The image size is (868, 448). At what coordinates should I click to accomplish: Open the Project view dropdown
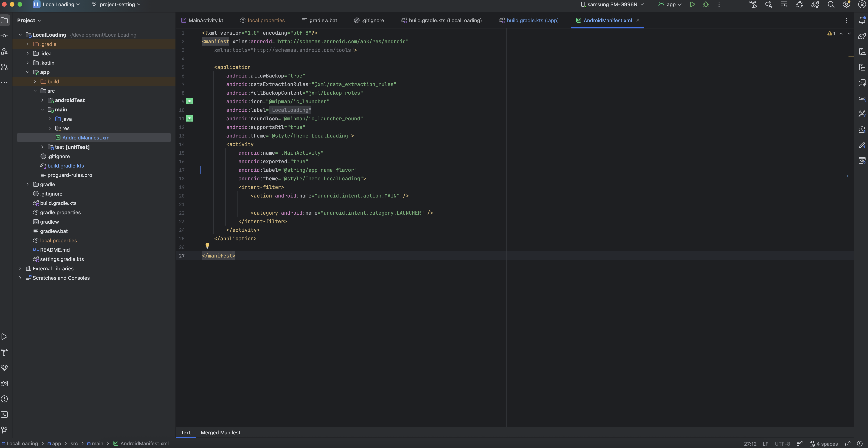[29, 20]
